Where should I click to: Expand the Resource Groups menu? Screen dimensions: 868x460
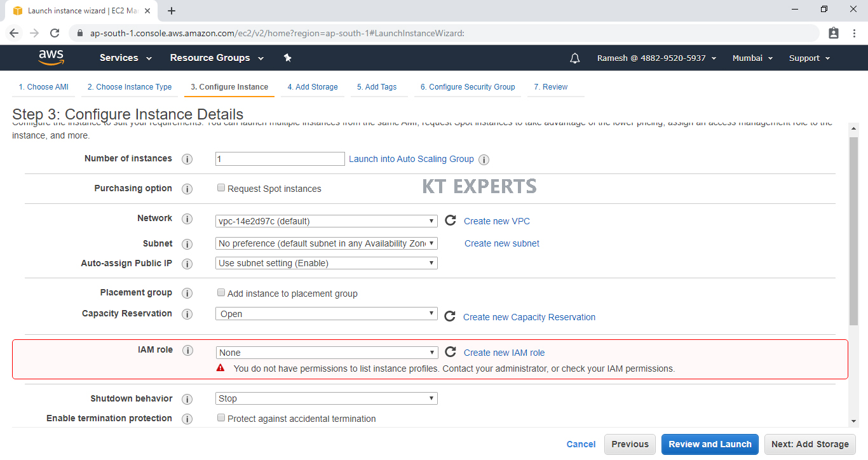(x=217, y=58)
